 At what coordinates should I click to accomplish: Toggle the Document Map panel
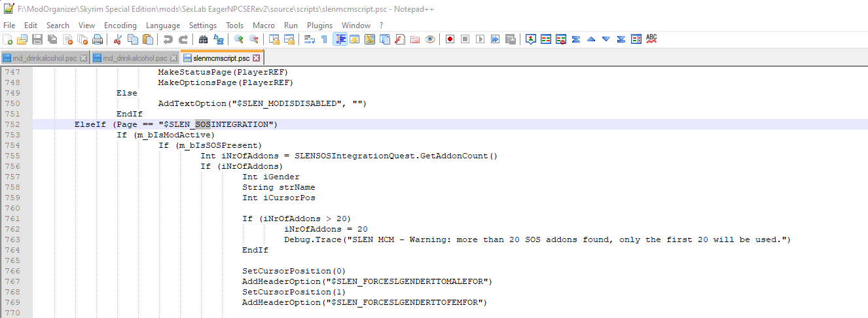pyautogui.click(x=370, y=39)
